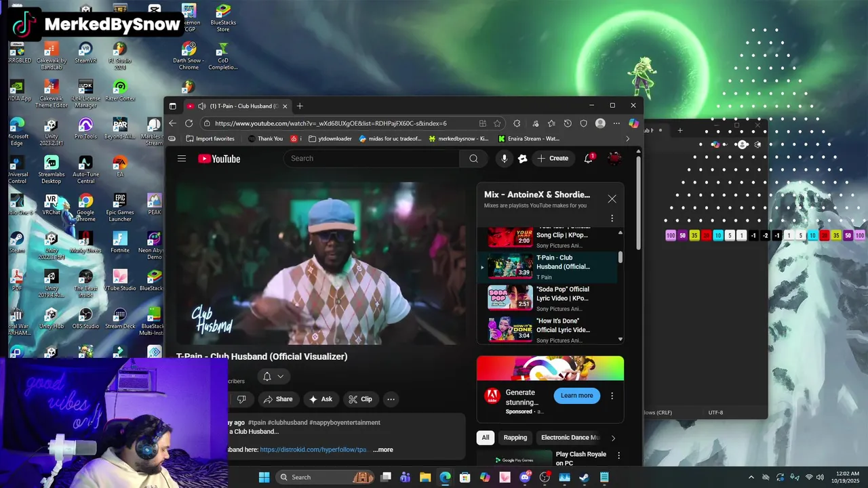
Task: Open more actions ellipsis below the video
Action: pos(391,399)
